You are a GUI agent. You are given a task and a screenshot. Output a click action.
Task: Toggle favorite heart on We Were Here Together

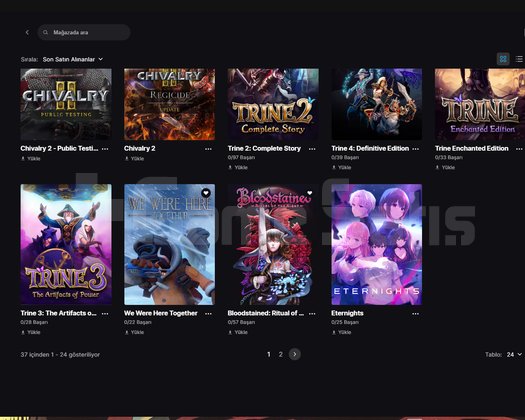click(206, 193)
